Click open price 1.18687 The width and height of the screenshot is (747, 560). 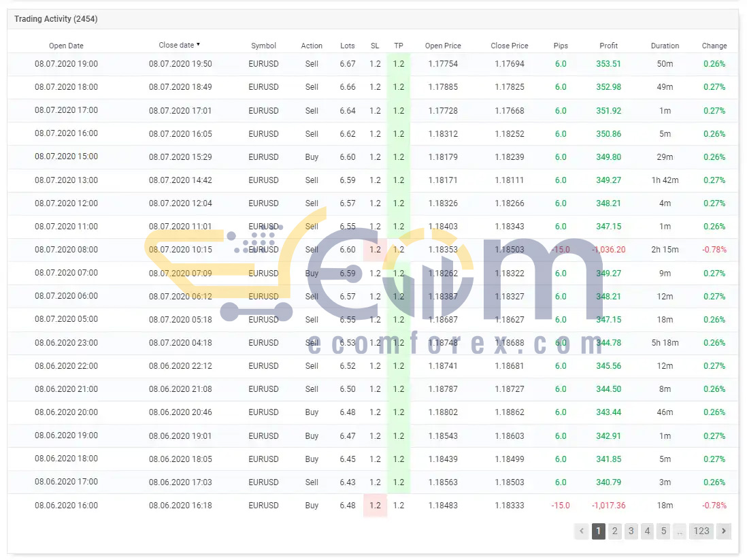(x=443, y=320)
